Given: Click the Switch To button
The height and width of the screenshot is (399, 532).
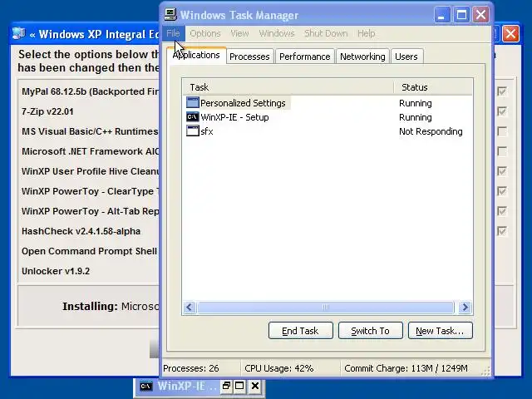Looking at the screenshot, I should click(371, 331).
